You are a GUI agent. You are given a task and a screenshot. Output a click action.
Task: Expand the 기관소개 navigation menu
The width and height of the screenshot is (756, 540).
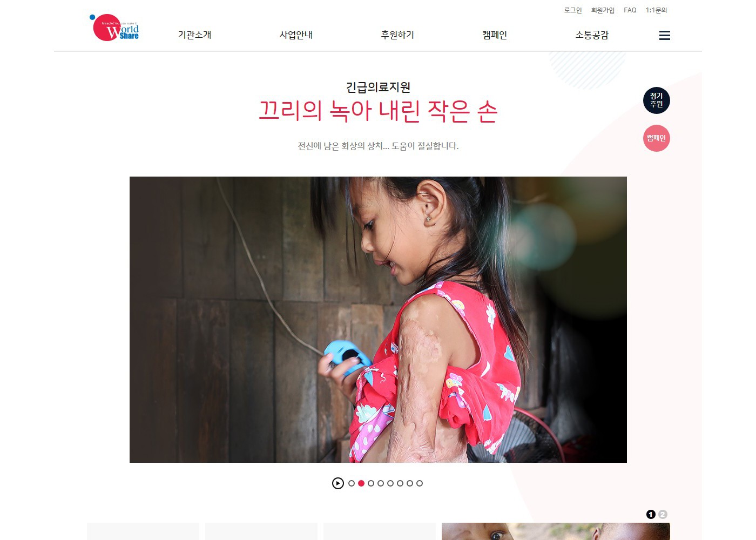click(194, 35)
